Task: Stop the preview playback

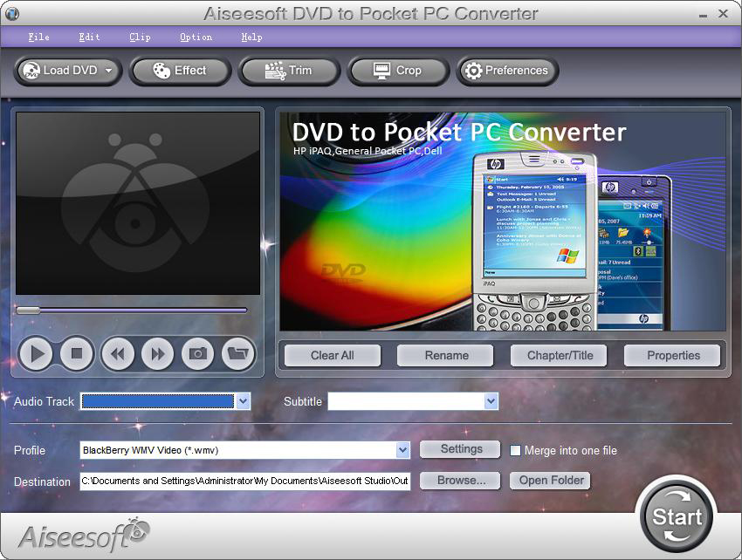Action: pos(77,353)
